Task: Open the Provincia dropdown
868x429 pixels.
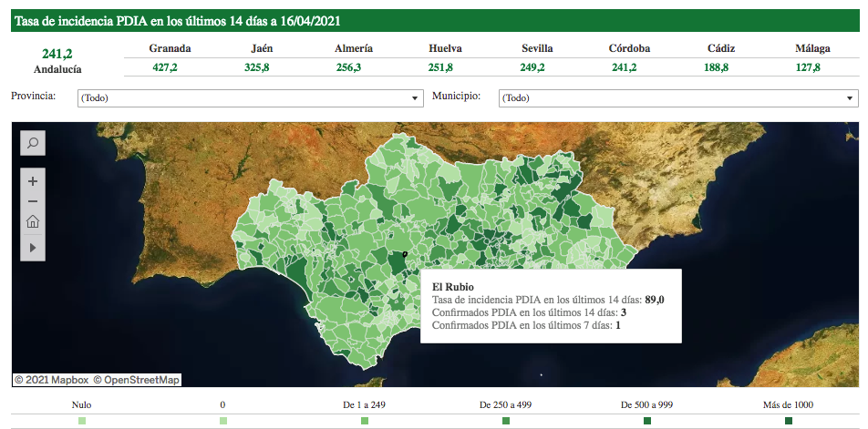Action: (x=250, y=98)
